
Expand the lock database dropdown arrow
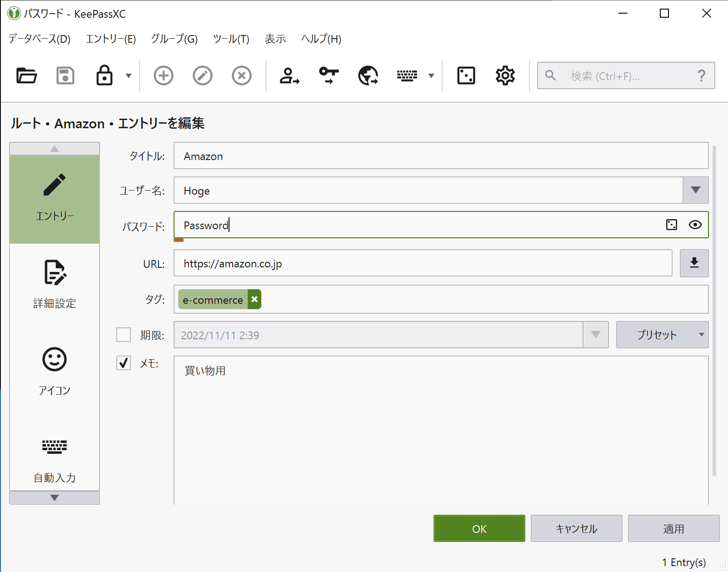(x=129, y=75)
